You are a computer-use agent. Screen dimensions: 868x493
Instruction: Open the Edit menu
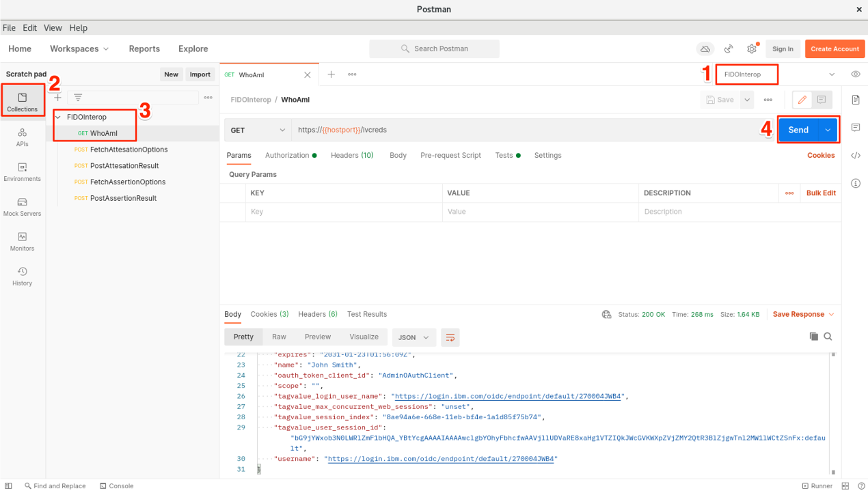point(29,28)
